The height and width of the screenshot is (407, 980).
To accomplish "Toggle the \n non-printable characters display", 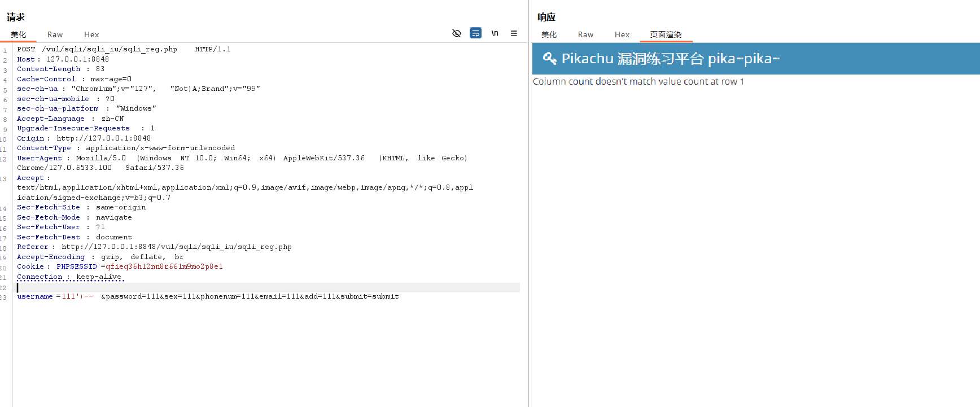I will point(495,33).
